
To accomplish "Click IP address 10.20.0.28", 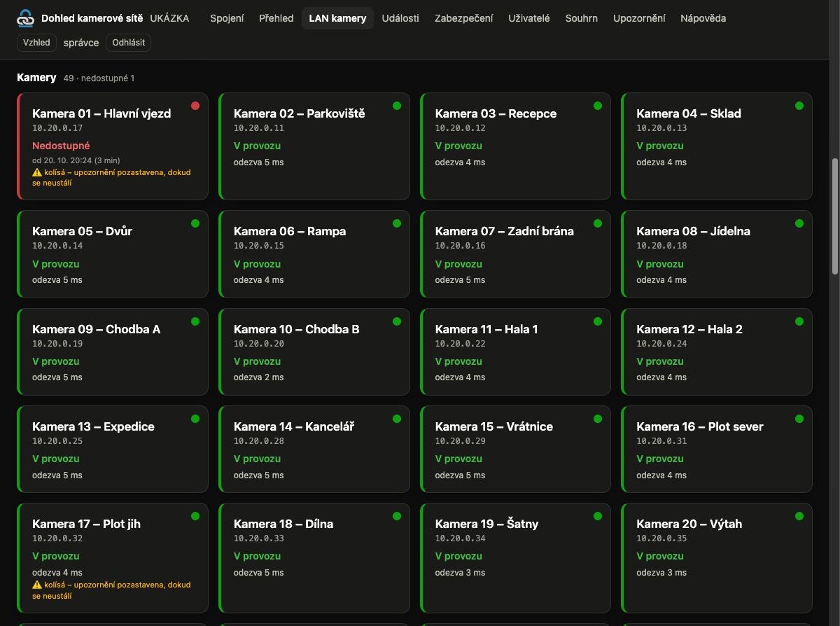I will [259, 441].
